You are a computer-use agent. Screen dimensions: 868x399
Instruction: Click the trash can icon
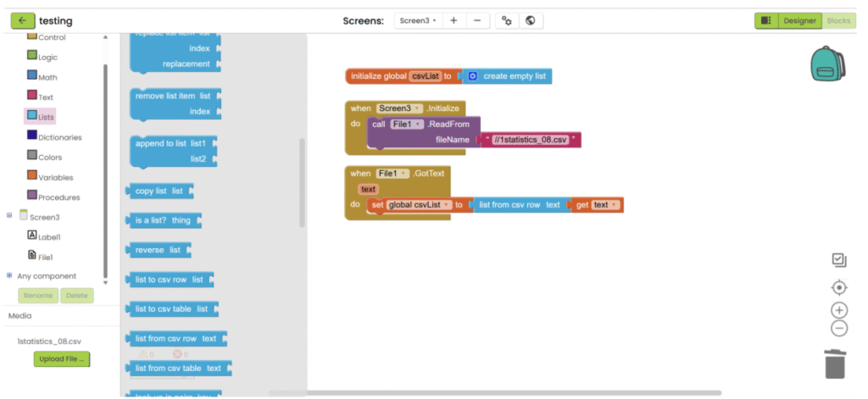pos(835,363)
